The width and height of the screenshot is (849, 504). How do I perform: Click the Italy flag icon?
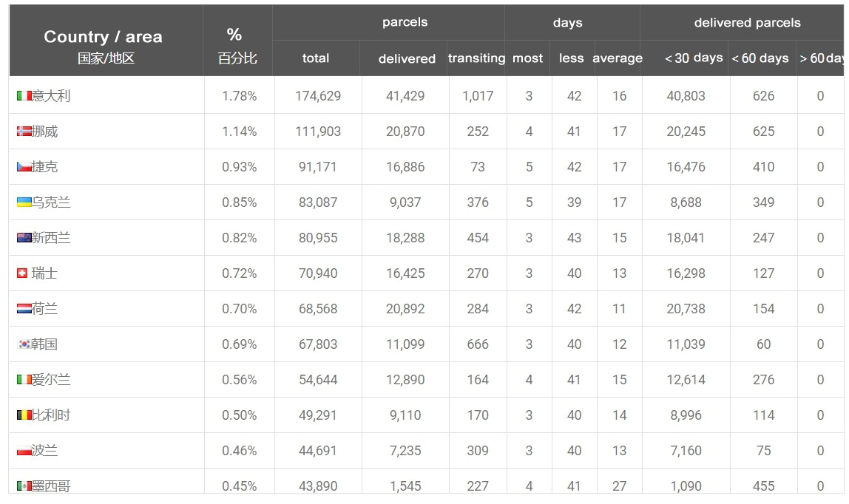24,96
